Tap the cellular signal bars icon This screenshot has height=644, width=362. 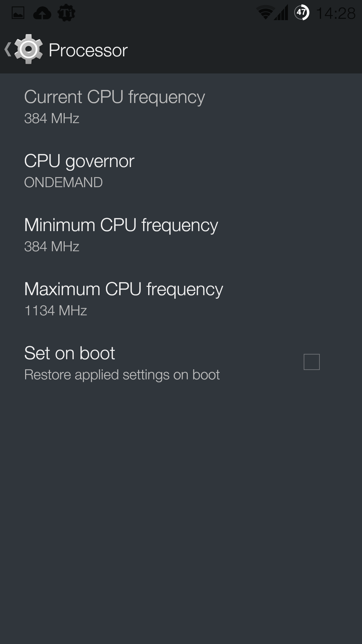click(x=282, y=13)
